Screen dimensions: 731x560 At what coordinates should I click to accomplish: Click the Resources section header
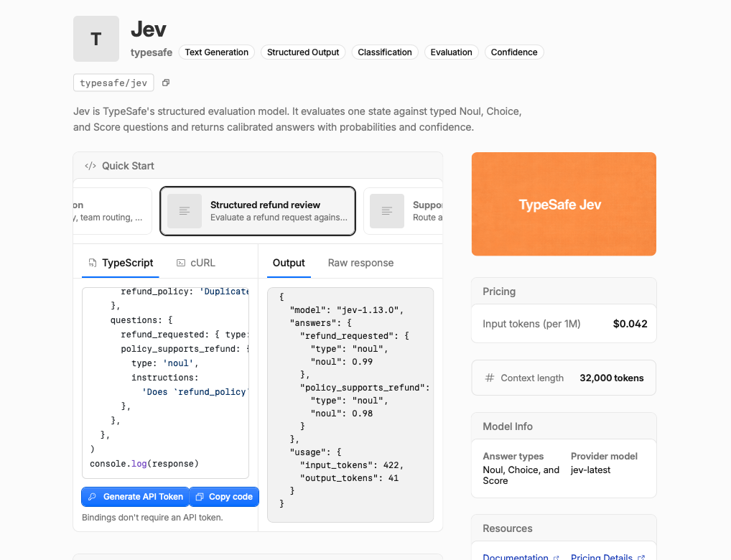coord(564,528)
